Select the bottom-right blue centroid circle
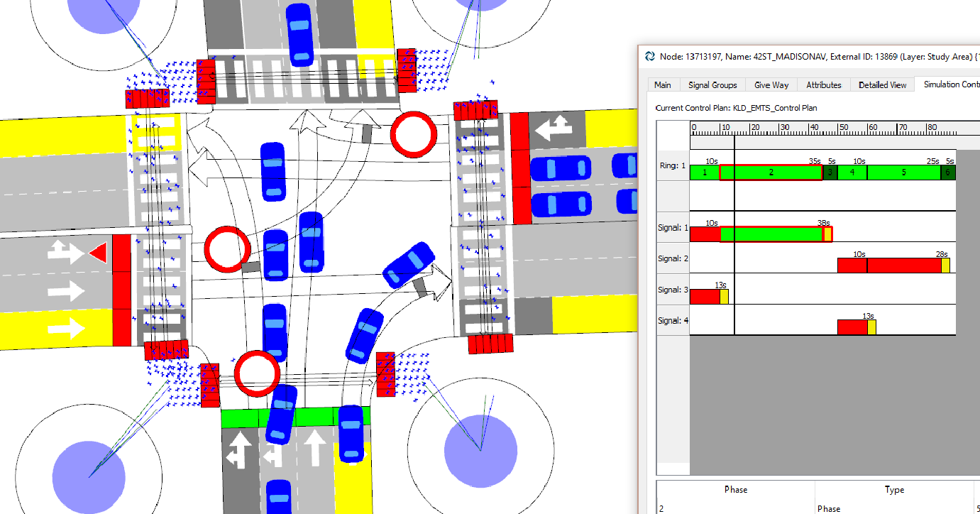The width and height of the screenshot is (980, 514). 480,450
